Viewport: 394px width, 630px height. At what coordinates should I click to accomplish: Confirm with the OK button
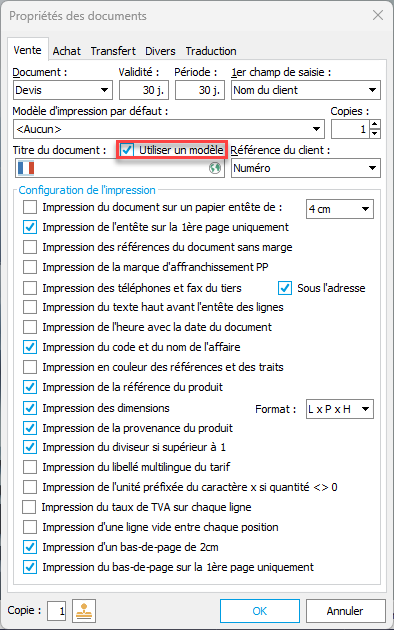tap(260, 611)
